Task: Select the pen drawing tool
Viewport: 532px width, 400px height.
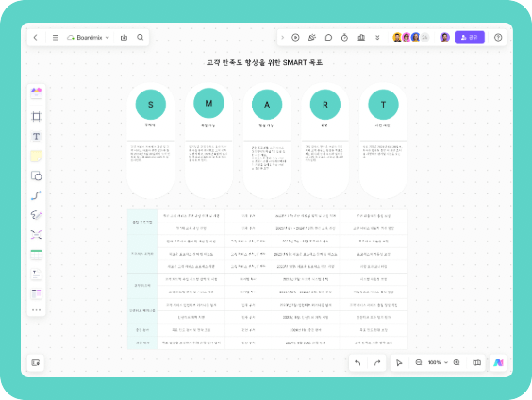Action: 36,215
